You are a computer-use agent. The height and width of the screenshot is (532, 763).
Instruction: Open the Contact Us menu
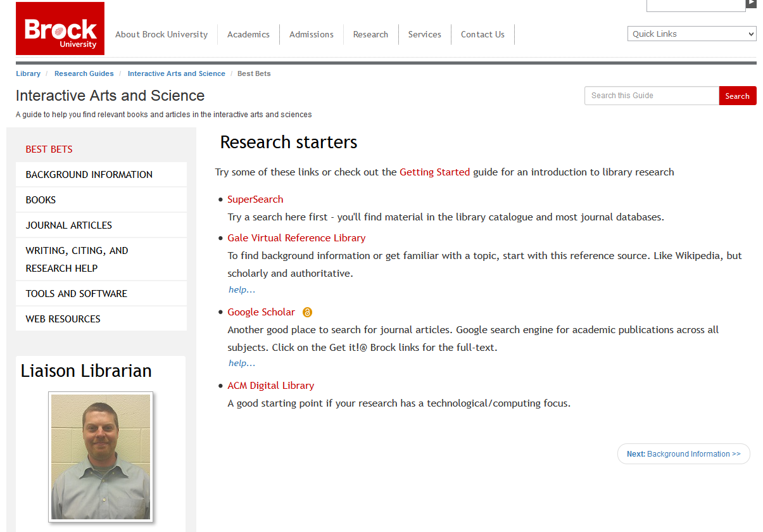tap(482, 34)
